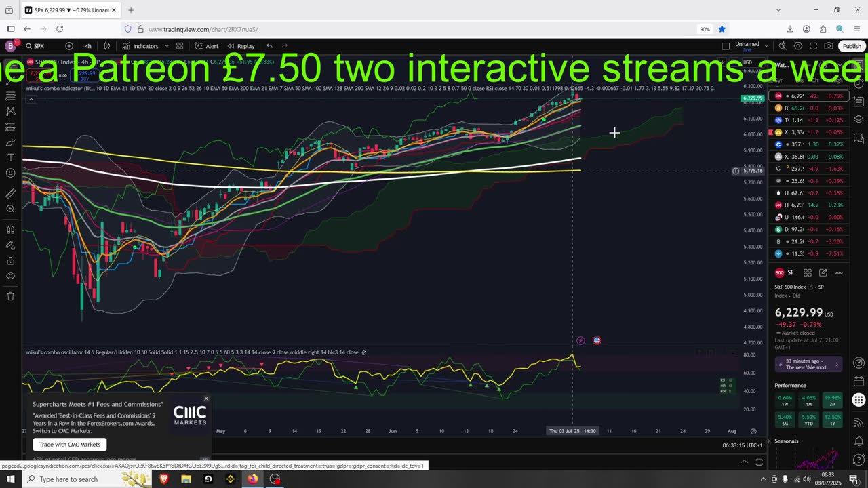Open the emoji/icons tool
Screen dimensions: 868x488
tap(10, 174)
